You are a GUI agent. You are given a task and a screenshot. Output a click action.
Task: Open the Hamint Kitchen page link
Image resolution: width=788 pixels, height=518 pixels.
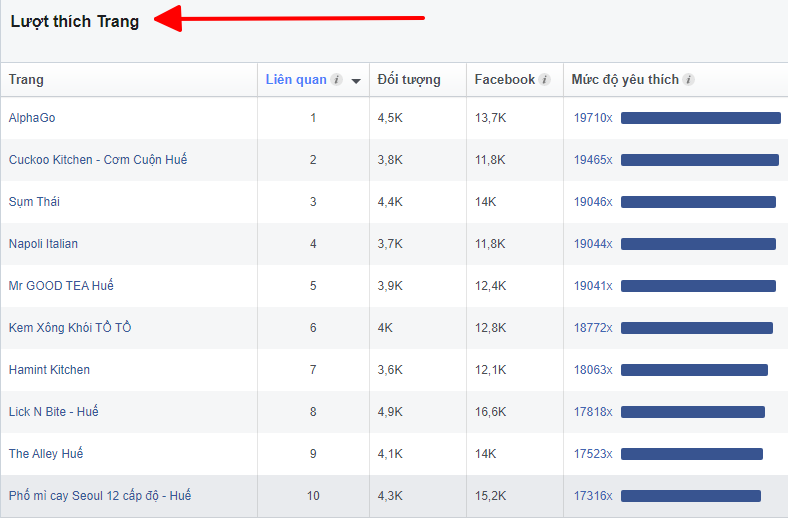[x=49, y=370]
